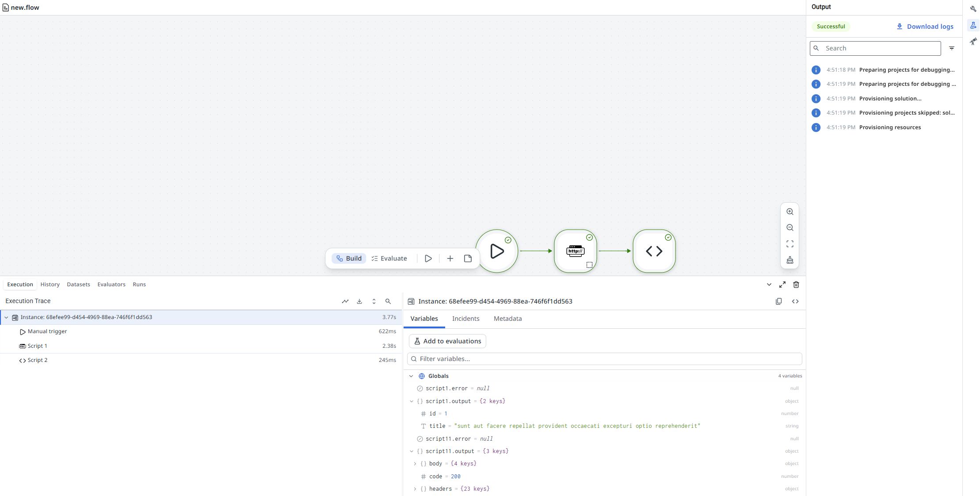
Task: Open the Runs tab
Action: [x=139, y=285]
